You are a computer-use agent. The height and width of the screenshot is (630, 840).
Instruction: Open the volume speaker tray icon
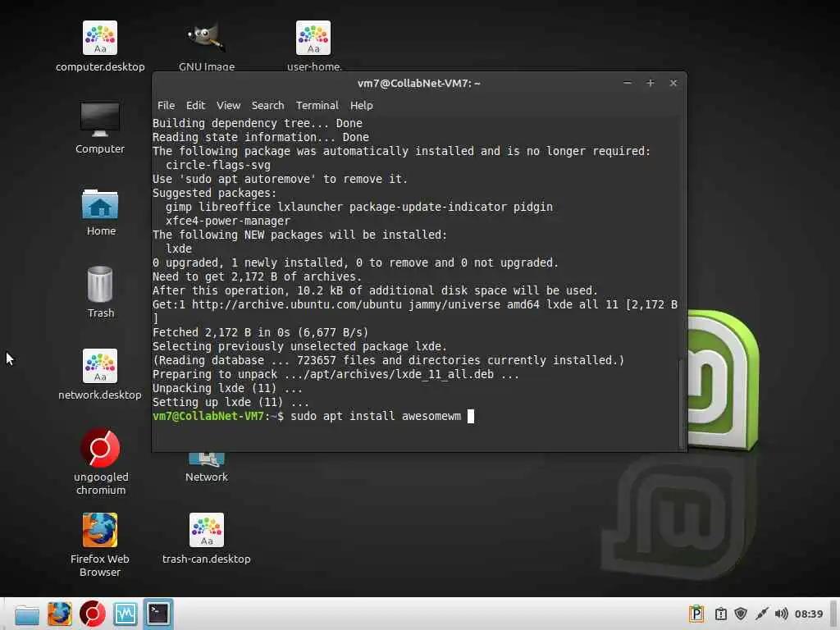(x=782, y=614)
